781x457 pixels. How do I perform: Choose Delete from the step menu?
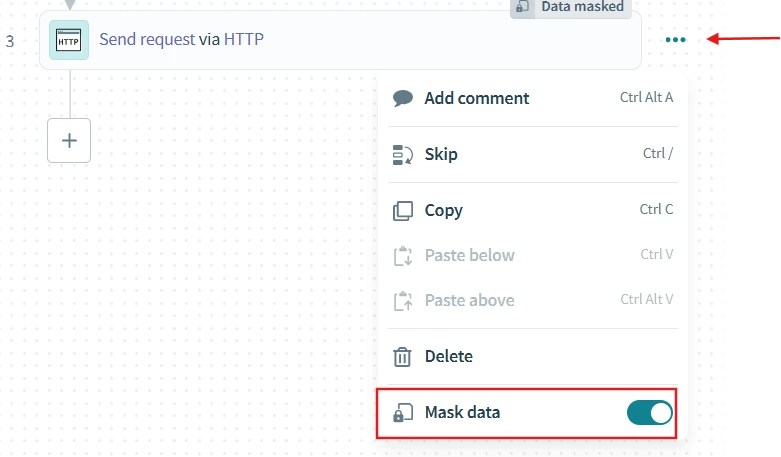(448, 356)
